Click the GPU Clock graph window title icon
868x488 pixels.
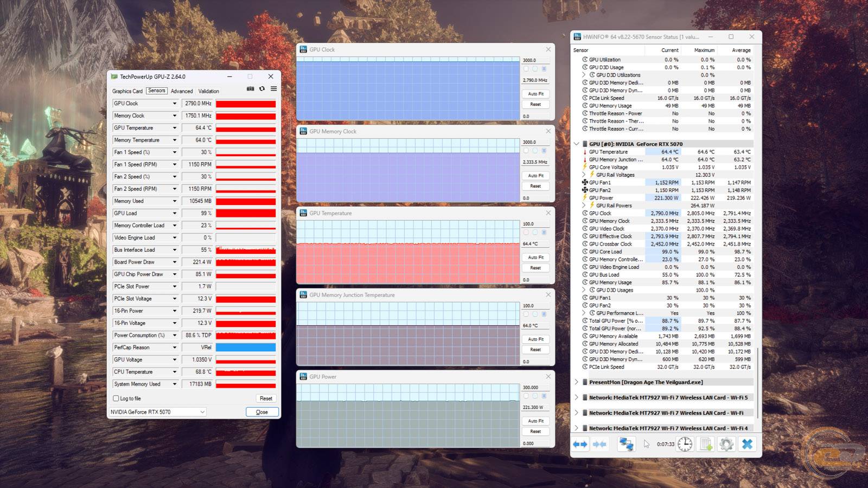click(x=303, y=49)
